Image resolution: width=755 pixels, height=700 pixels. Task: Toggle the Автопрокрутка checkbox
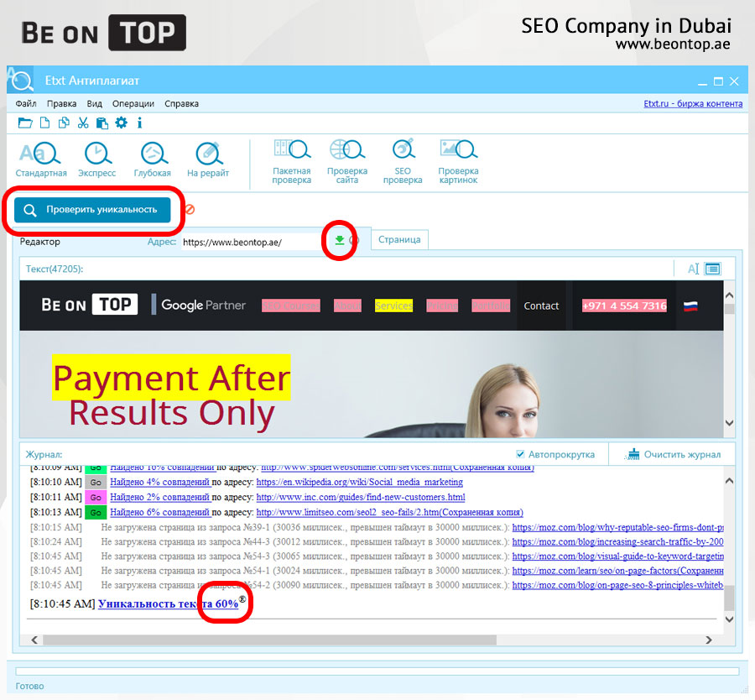click(520, 454)
